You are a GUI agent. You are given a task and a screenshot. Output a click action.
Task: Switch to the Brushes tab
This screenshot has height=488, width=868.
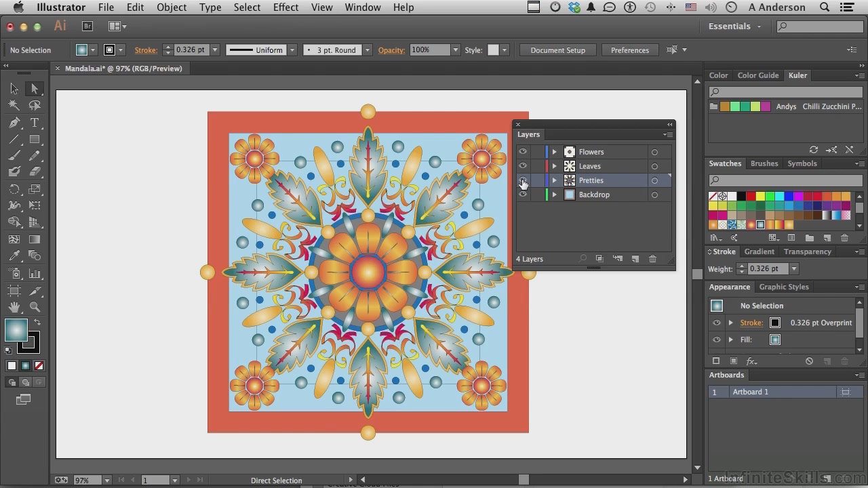pos(764,163)
